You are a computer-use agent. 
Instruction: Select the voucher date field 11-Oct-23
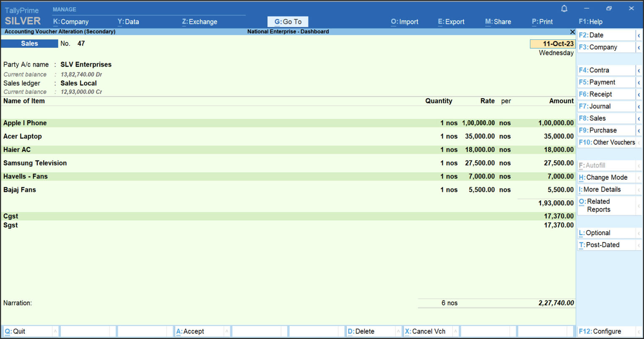pos(553,44)
